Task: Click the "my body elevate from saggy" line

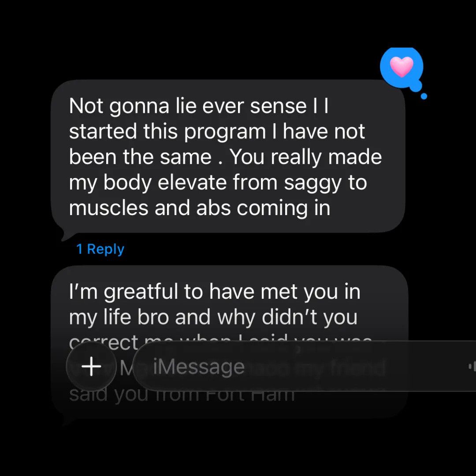Action: [218, 183]
